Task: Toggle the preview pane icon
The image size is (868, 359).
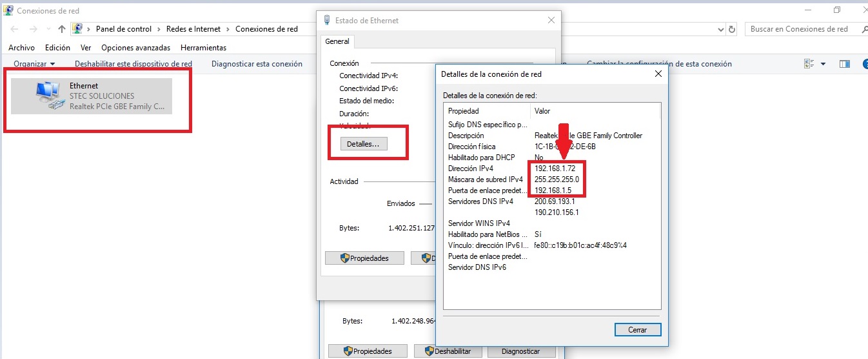Action: pyautogui.click(x=844, y=64)
